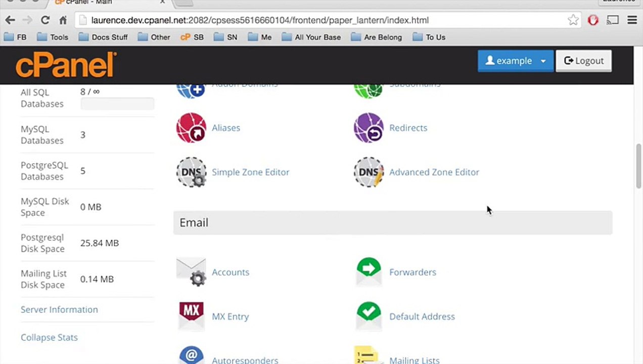The image size is (643, 364).
Task: Open the SB cPanel bookmark
Action: [192, 37]
